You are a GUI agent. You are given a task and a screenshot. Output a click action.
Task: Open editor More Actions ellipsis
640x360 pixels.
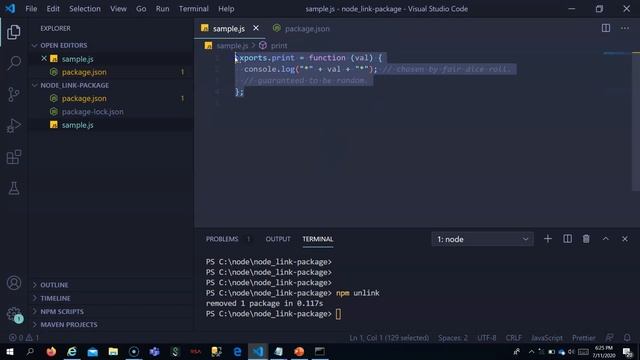(x=625, y=28)
